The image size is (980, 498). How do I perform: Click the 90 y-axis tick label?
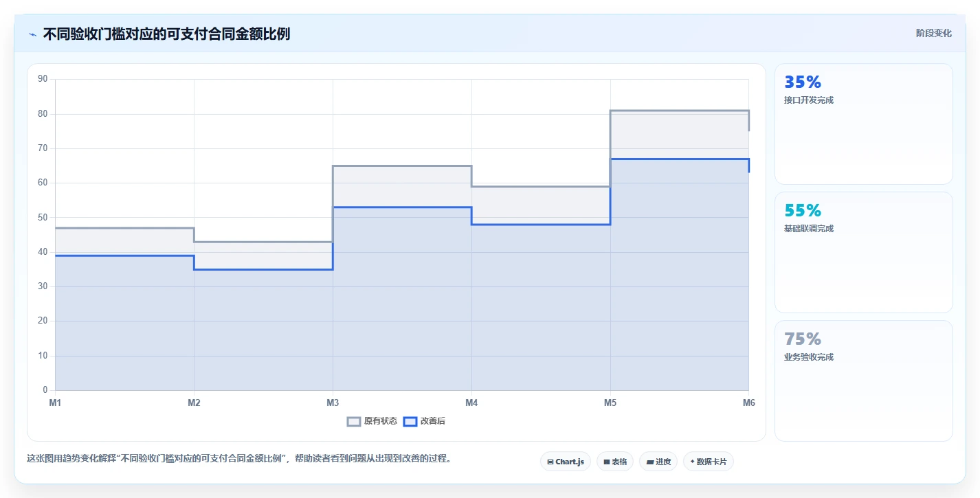pos(43,79)
